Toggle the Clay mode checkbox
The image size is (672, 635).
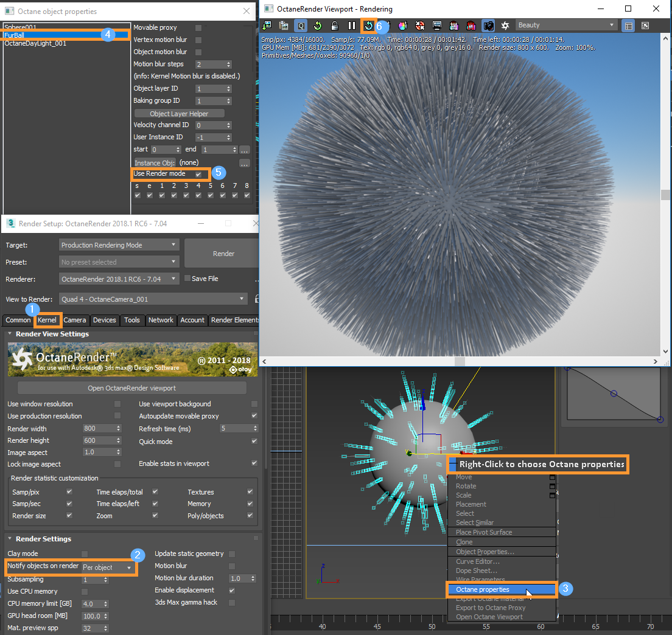85,553
